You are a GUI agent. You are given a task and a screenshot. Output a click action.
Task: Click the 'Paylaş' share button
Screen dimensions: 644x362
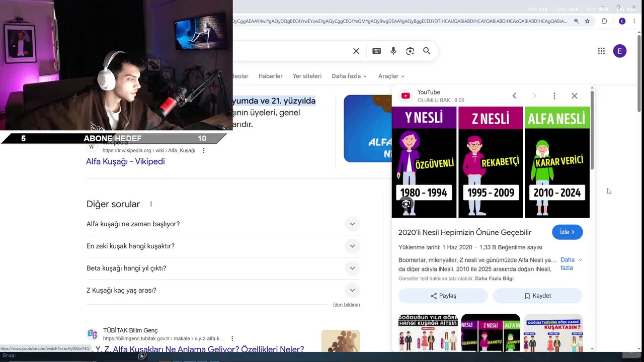[x=443, y=296]
